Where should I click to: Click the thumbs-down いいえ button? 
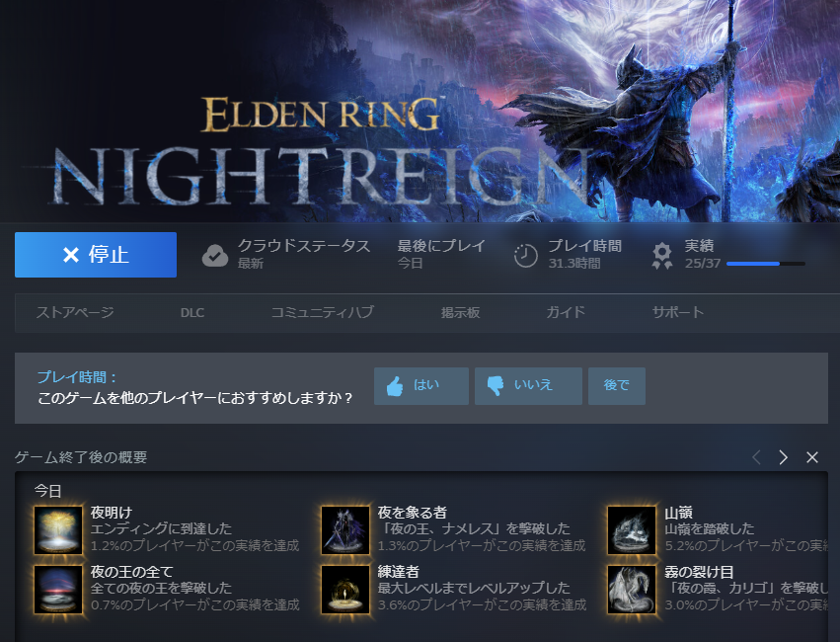(528, 386)
